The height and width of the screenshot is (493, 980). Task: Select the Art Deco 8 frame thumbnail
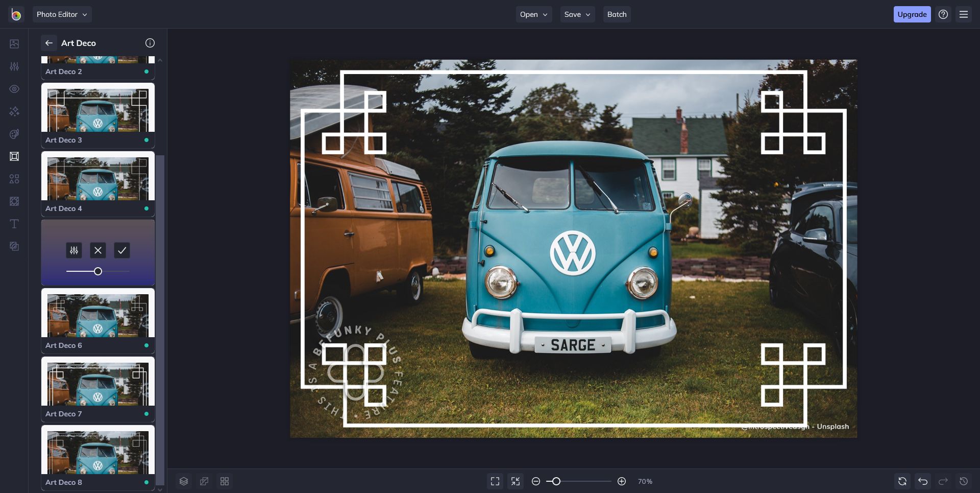(98, 458)
